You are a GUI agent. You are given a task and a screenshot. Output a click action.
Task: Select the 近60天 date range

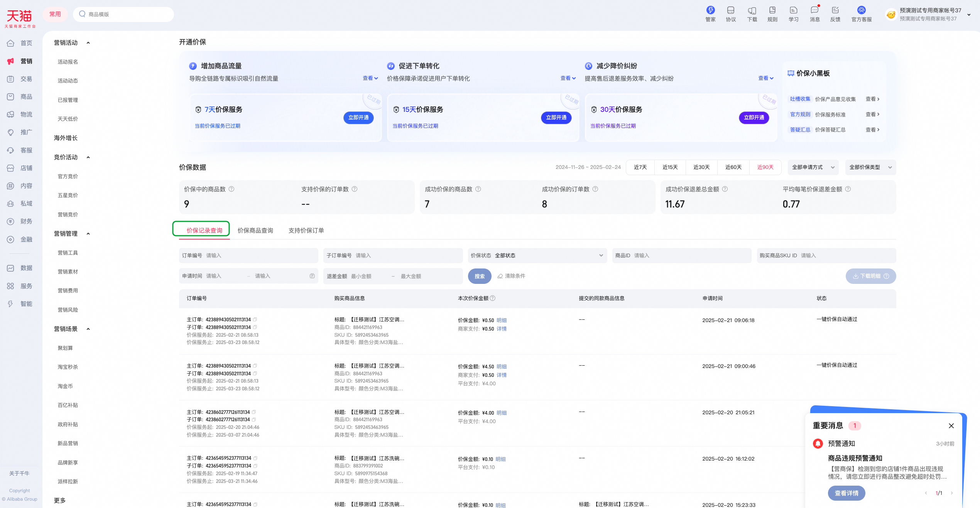pos(733,167)
